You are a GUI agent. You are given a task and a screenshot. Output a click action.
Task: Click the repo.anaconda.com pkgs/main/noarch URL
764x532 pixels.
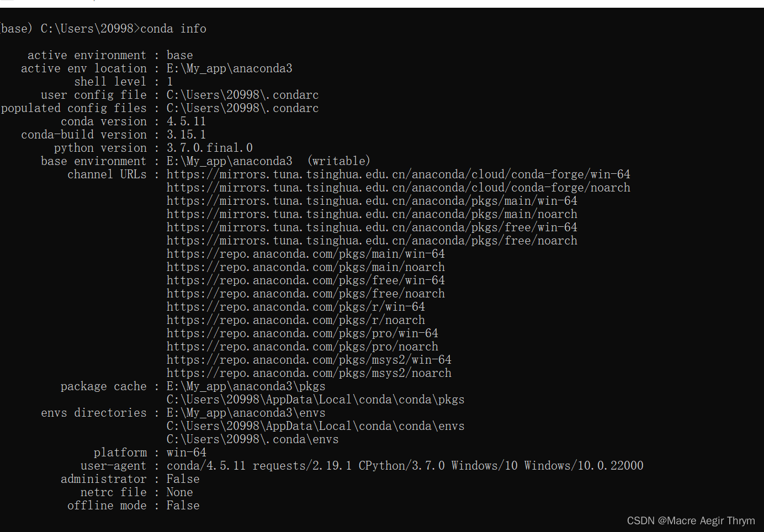306,267
